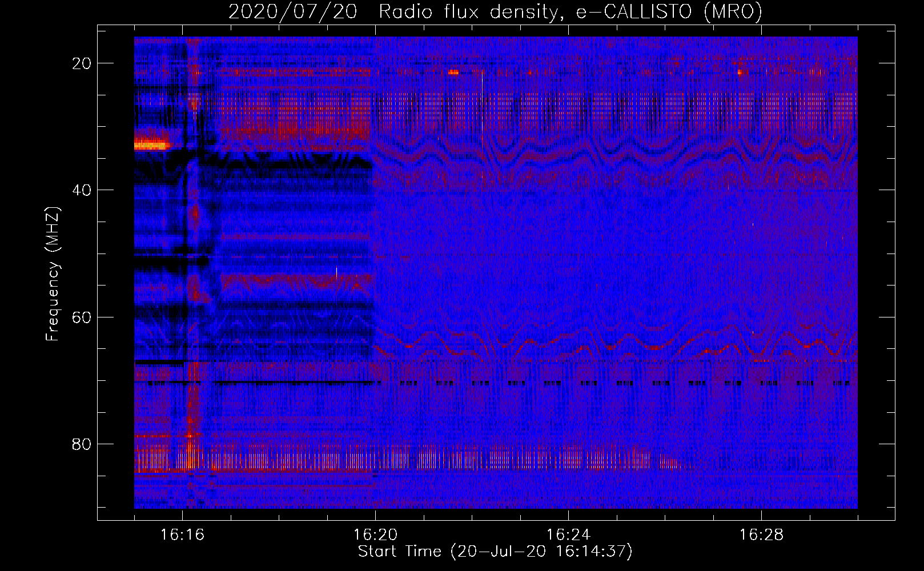Click the 'Start Time (20-Jul-20 16:14:37)' axis label
Screen dimensions: 924x571
[495, 552]
